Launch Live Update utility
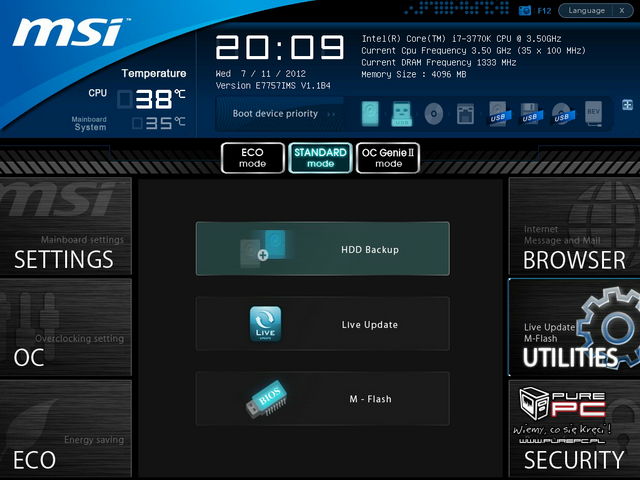Image resolution: width=640 pixels, height=480 pixels. [323, 324]
